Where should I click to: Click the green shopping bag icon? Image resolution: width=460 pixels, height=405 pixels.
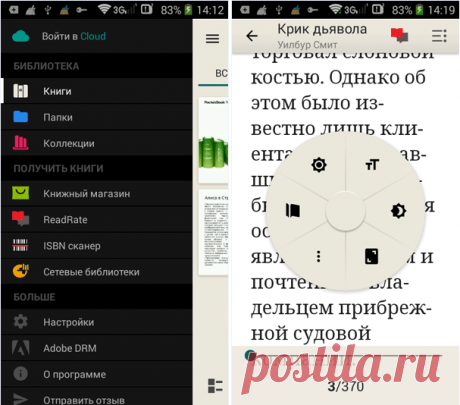[21, 193]
